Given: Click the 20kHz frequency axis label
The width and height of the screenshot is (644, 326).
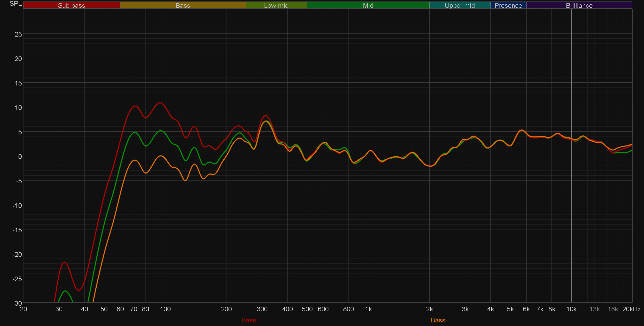Looking at the screenshot, I should tap(631, 309).
